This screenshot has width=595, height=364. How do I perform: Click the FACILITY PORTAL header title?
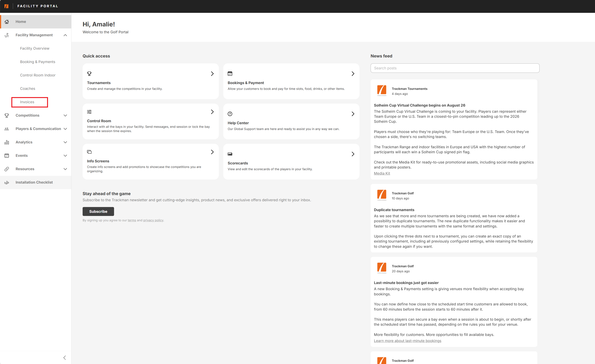pyautogui.click(x=38, y=6)
